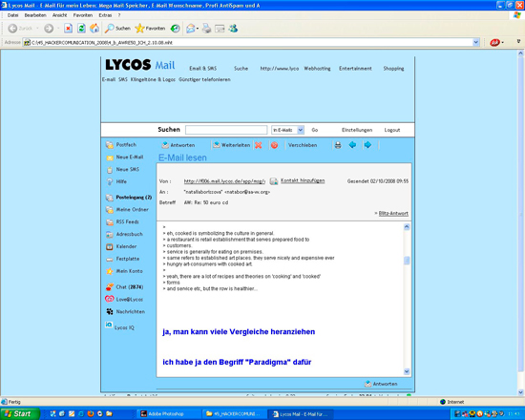The width and height of the screenshot is (525, 420).
Task: Open the Extras menu
Action: [105, 15]
